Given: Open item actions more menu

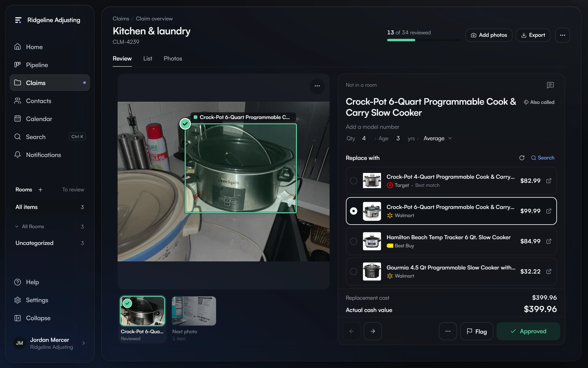Looking at the screenshot, I should pos(448,331).
